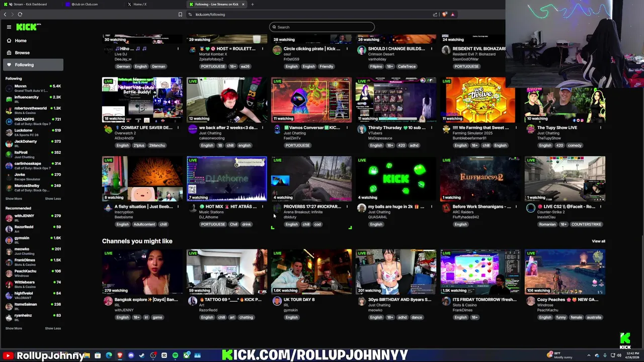
Task: Open COMBAT LIFE SAVER stream thumbnail
Action: [x=142, y=100]
